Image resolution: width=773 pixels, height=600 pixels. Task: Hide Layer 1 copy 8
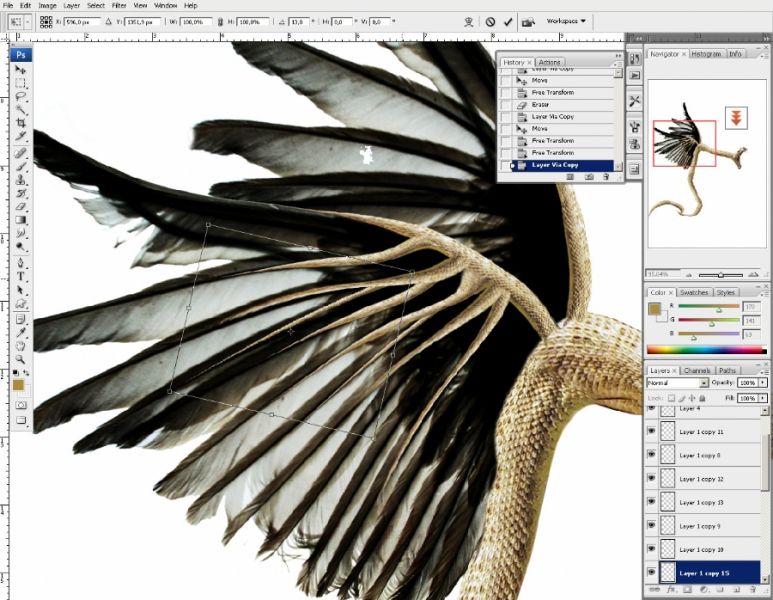(651, 455)
